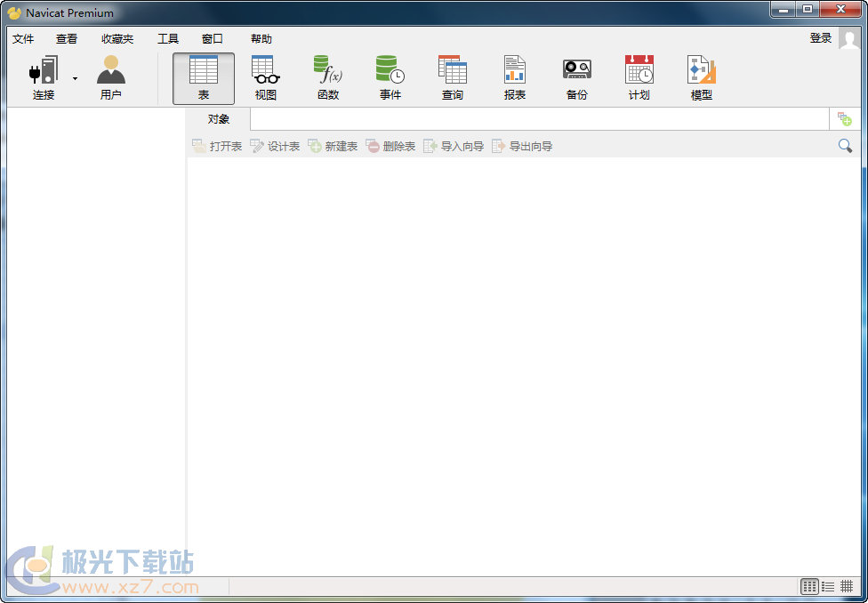Open the 查询 (query) tool
This screenshot has width=868, height=603.
(452, 76)
